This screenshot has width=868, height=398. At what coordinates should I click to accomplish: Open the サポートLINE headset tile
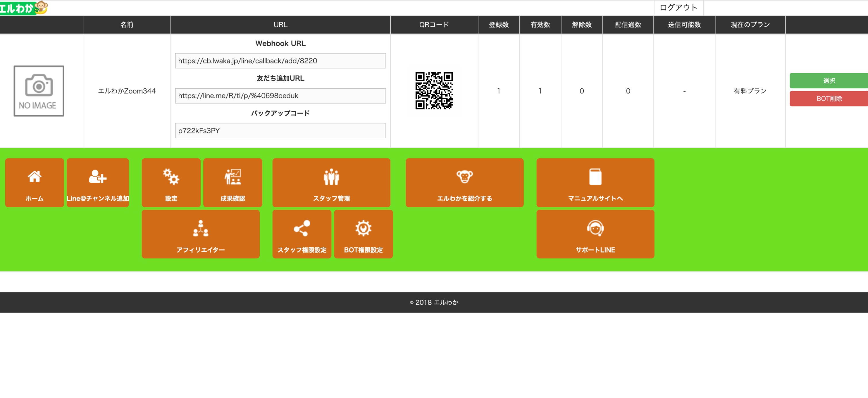595,234
